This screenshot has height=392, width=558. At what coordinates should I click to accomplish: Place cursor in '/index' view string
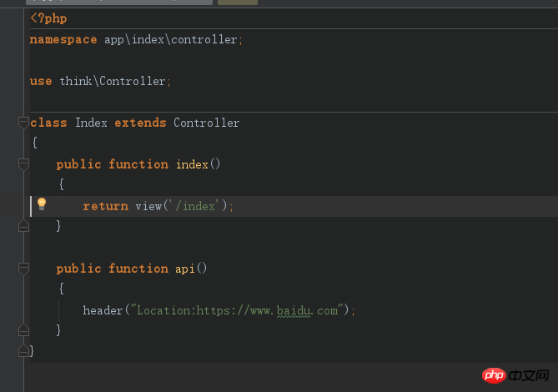pyautogui.click(x=195, y=206)
